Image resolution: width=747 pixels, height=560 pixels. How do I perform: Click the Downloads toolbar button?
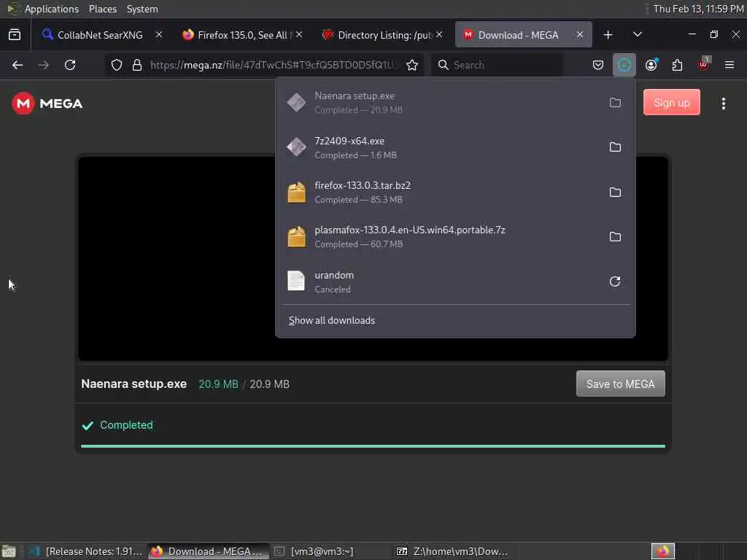(x=624, y=65)
